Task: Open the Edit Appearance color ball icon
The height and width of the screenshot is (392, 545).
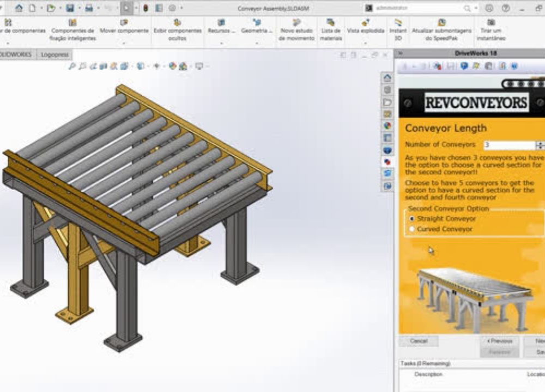Action: click(172, 66)
